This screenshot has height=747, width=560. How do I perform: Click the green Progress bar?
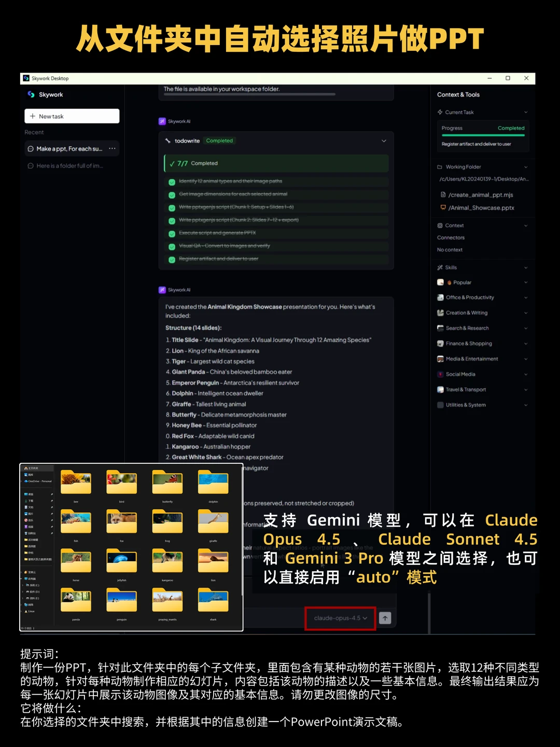coord(483,135)
